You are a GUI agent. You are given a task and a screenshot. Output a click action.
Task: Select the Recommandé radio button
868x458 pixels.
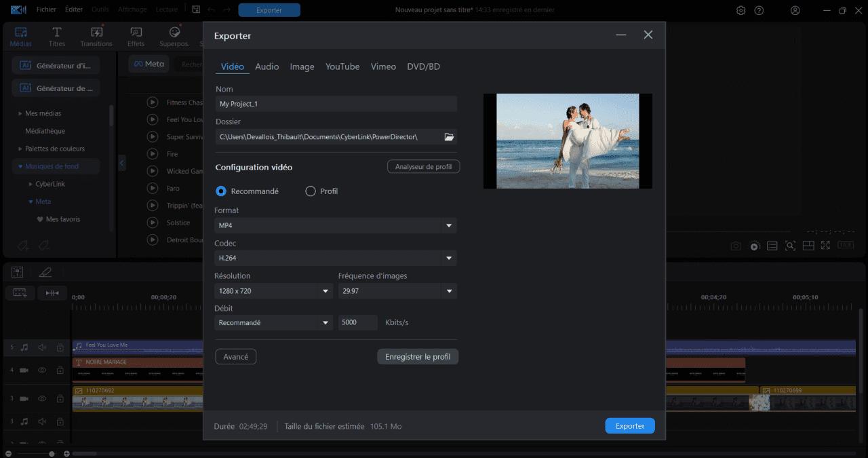(221, 191)
